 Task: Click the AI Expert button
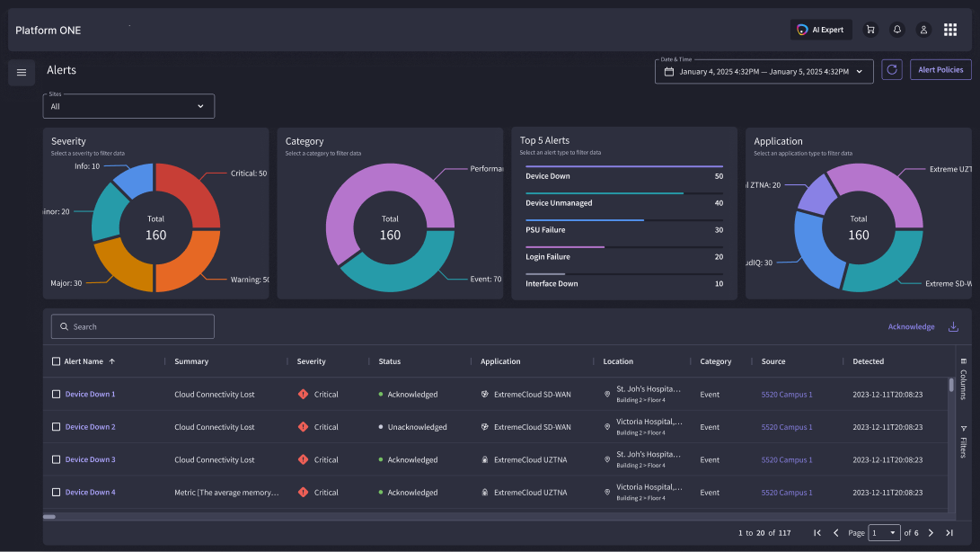821,30
